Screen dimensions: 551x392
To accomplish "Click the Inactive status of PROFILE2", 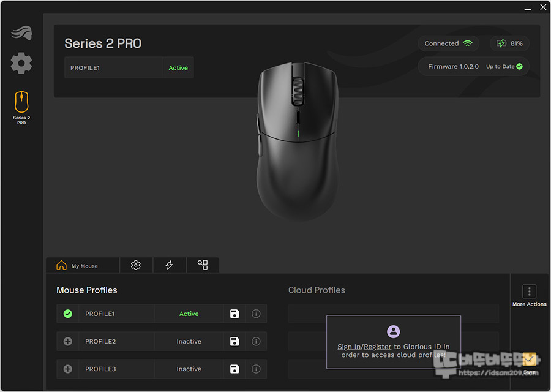I will (x=189, y=341).
